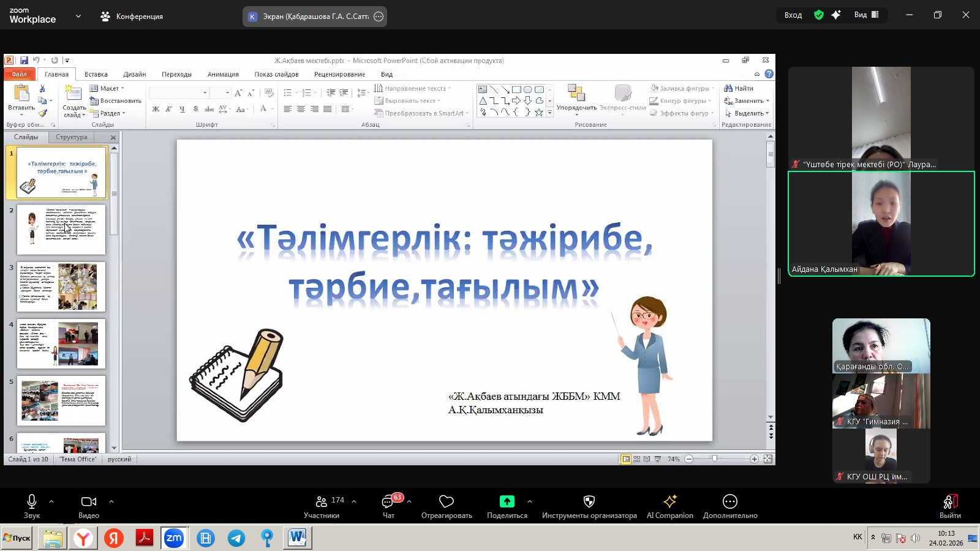Open the Convert to SmartArt tool
The width and height of the screenshot is (980, 551).
click(x=423, y=113)
